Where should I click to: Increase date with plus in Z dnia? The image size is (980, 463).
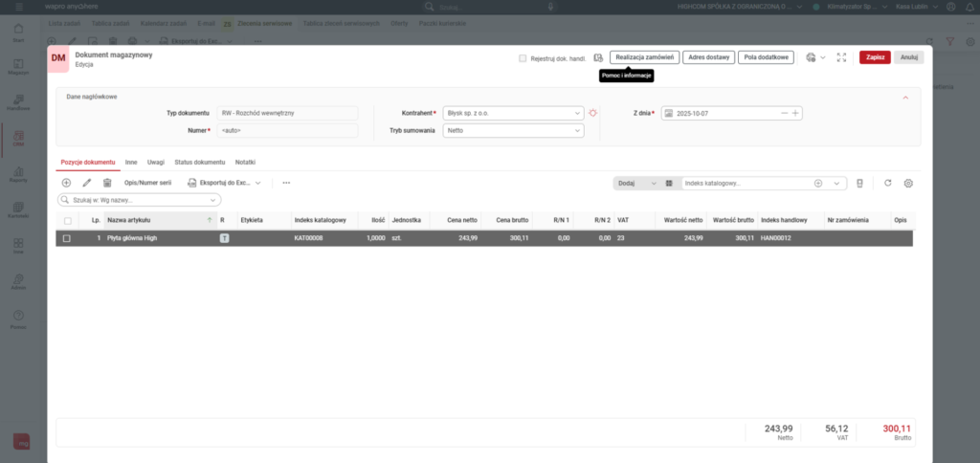coord(795,113)
